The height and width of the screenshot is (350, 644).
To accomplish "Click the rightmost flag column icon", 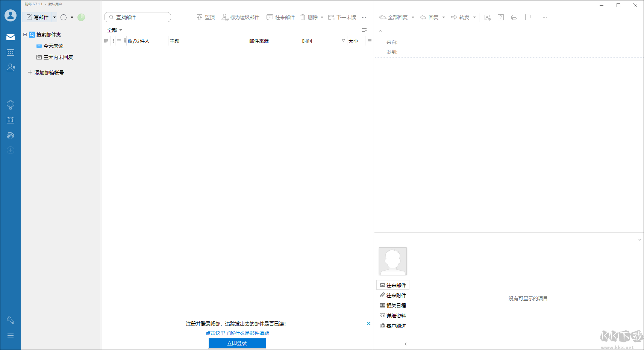I will pyautogui.click(x=370, y=41).
